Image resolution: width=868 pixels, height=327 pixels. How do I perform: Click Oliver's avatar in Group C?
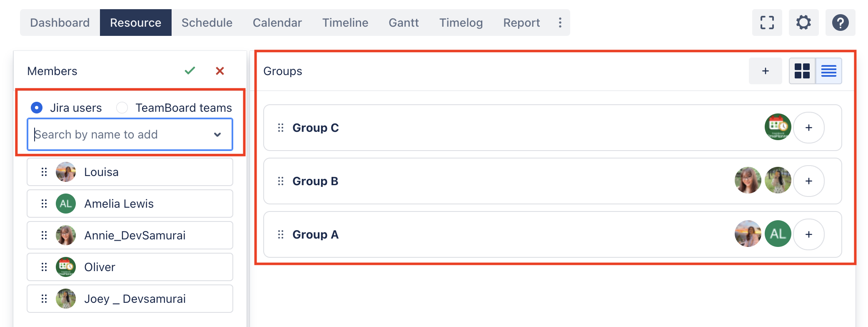click(x=778, y=127)
